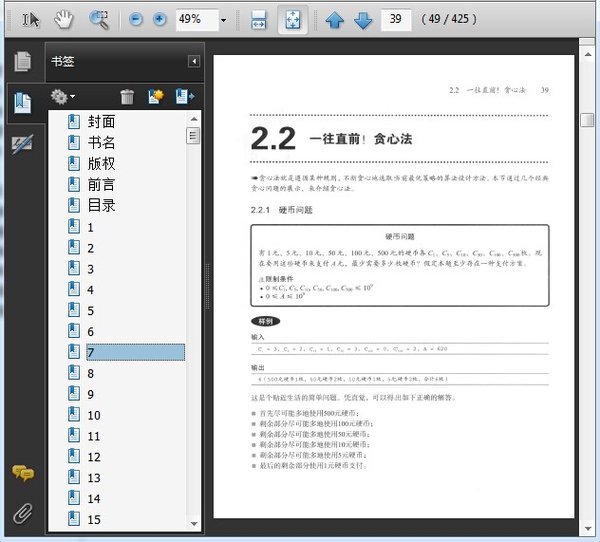Click the page number input field
The image size is (600, 542).
[x=396, y=19]
